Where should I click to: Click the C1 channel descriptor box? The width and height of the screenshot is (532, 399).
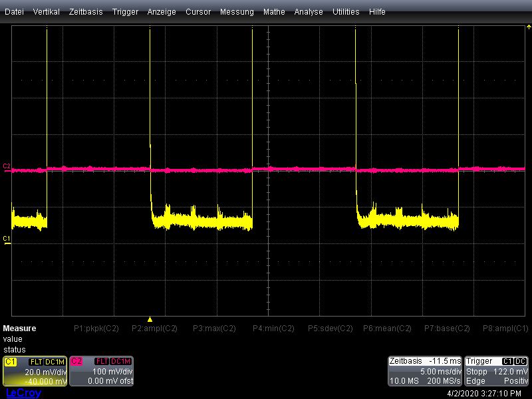click(x=35, y=371)
